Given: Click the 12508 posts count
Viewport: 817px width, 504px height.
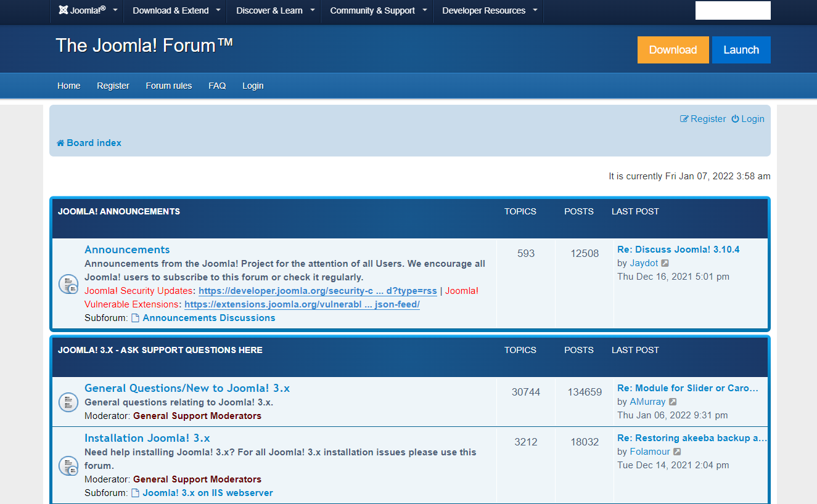Looking at the screenshot, I should (585, 253).
